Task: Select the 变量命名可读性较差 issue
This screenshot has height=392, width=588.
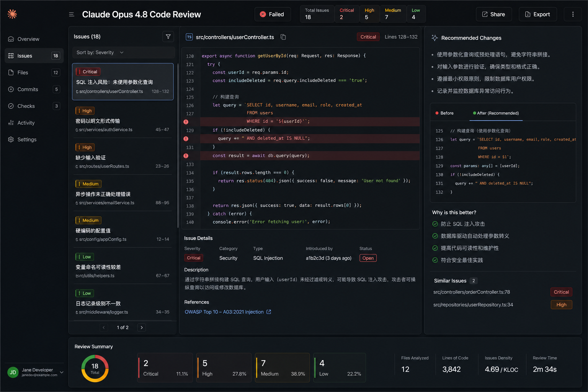Action: point(122,266)
